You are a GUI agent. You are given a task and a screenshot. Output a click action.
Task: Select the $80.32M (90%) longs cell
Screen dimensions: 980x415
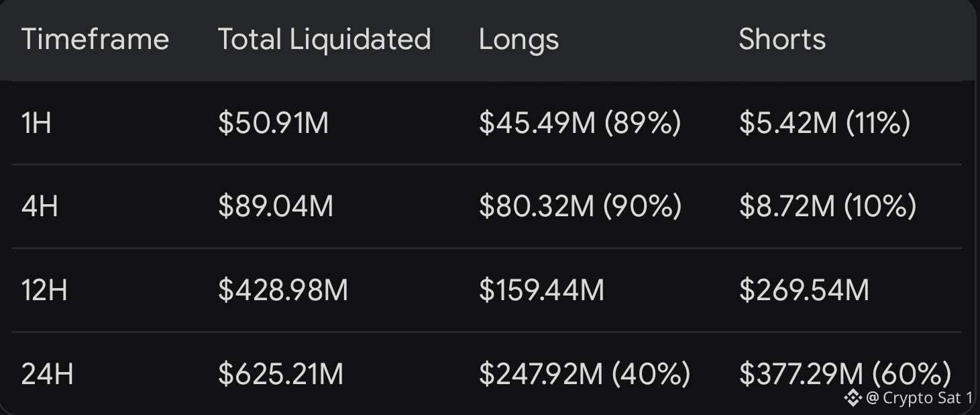pyautogui.click(x=580, y=207)
